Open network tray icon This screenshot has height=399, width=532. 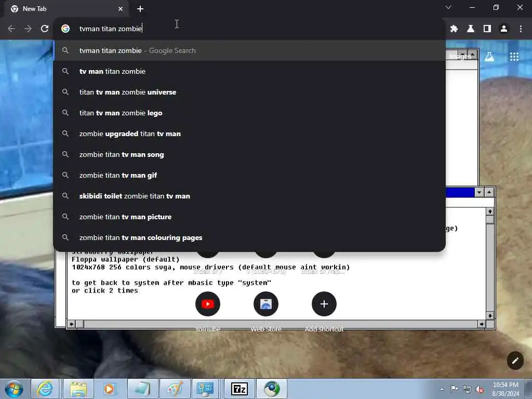(x=467, y=389)
